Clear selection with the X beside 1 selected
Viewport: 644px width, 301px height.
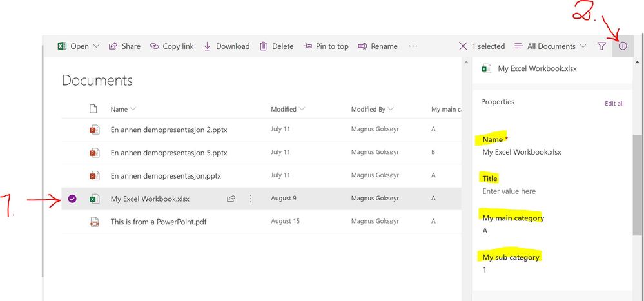pyautogui.click(x=463, y=46)
